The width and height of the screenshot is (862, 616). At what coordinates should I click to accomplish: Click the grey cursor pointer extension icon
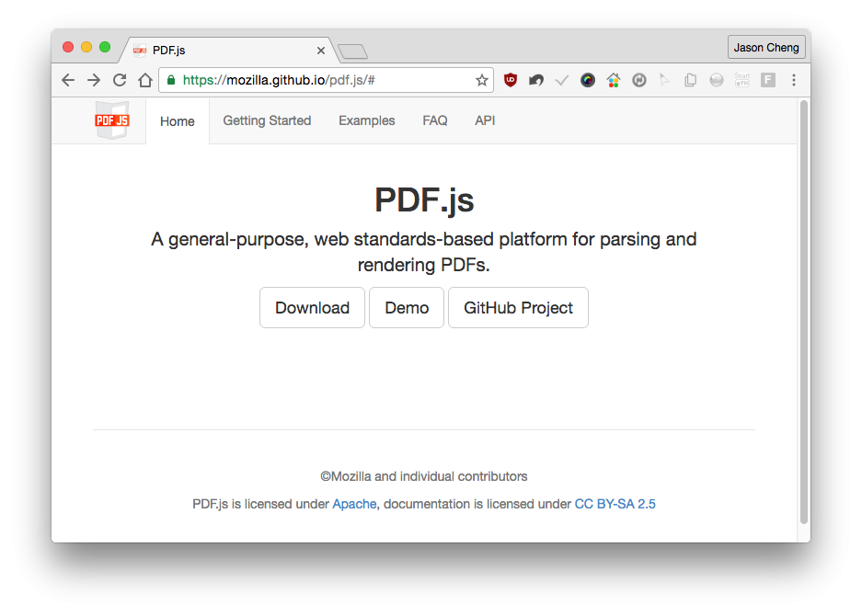click(664, 80)
